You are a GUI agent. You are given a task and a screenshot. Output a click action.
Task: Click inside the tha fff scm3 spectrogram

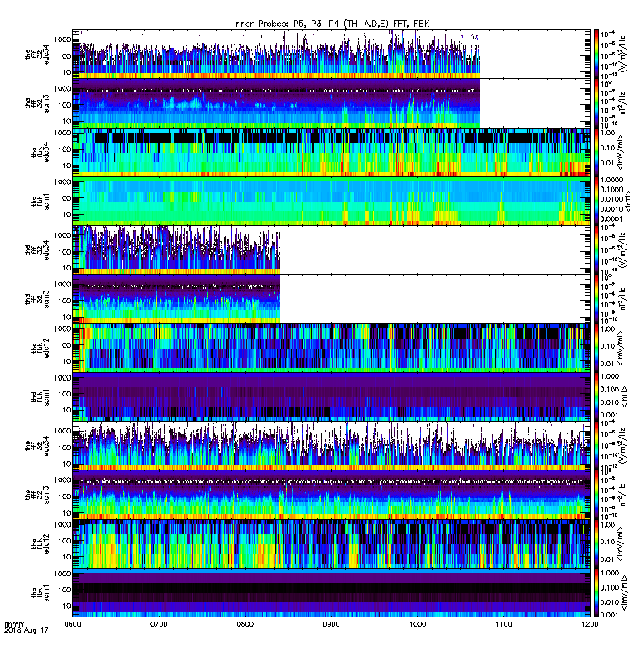point(331,103)
